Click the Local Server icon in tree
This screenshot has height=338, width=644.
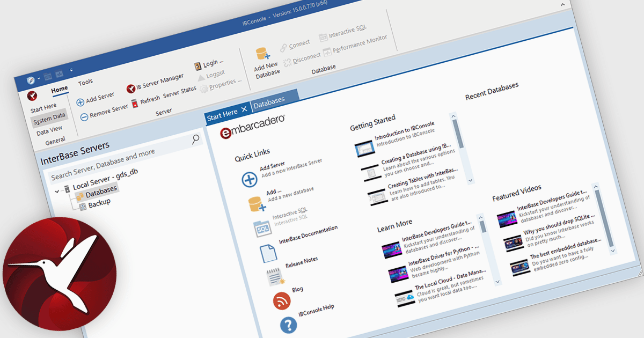(x=67, y=189)
